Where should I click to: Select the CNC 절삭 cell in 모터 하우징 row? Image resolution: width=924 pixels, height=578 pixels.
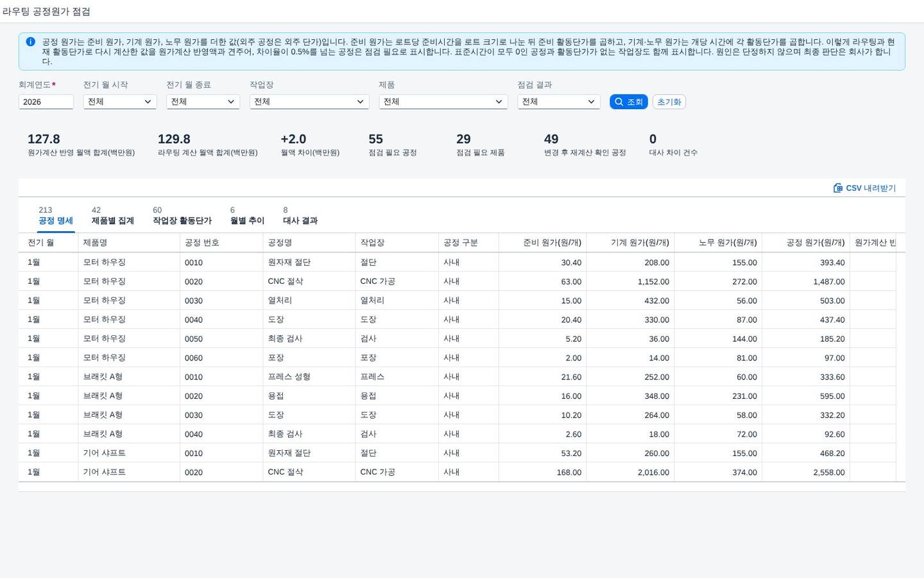tap(309, 281)
